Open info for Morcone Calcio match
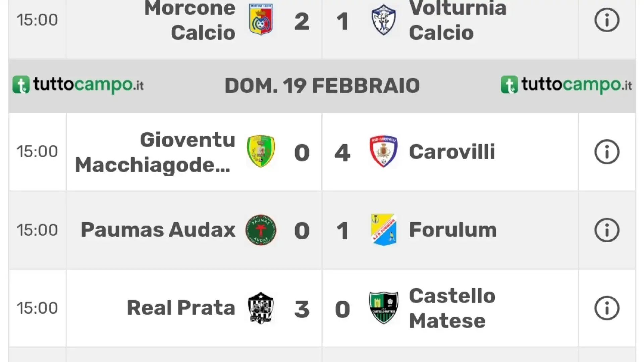 (x=607, y=20)
